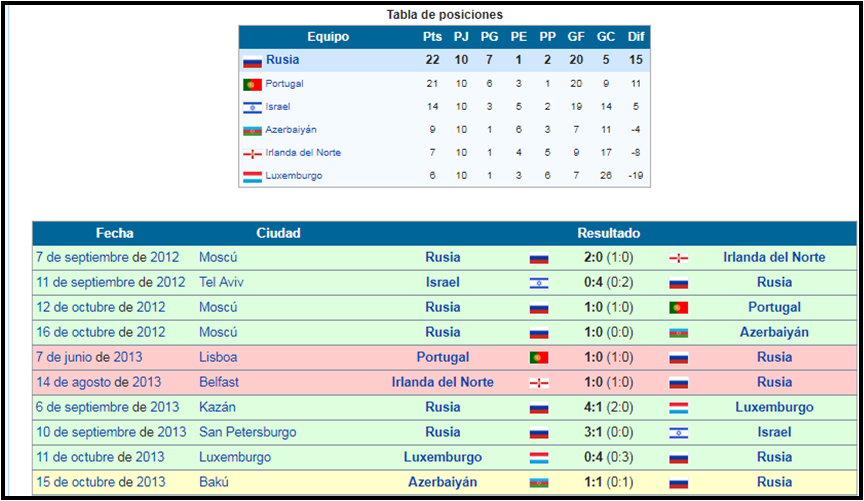
Task: Click Portugal flag icon in standings table
Action: 252,84
